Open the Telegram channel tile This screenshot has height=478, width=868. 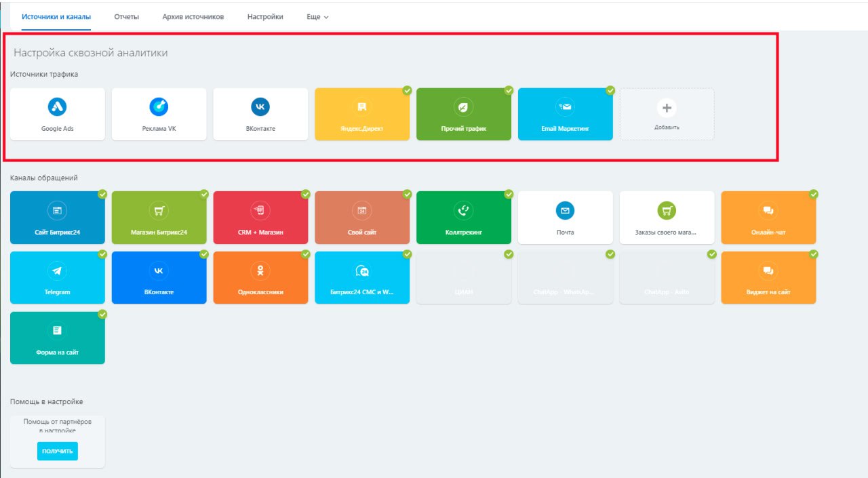(x=58, y=277)
